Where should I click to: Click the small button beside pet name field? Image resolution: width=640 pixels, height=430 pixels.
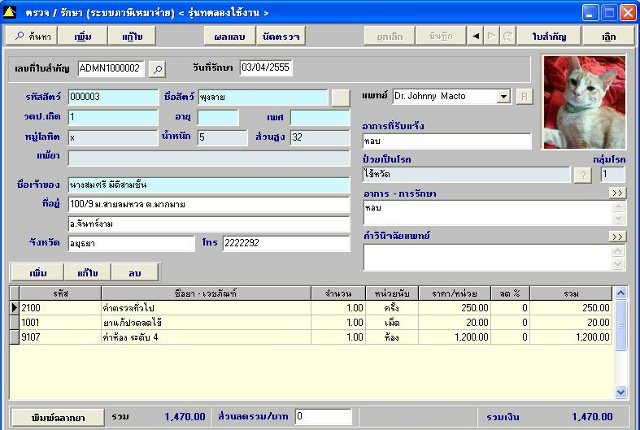[341, 97]
